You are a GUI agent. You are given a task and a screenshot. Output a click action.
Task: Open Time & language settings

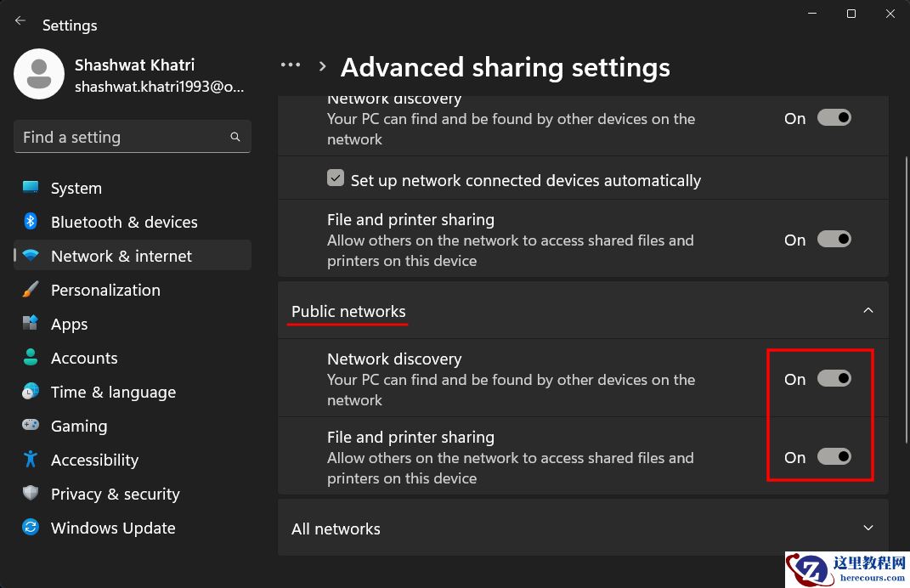click(113, 392)
